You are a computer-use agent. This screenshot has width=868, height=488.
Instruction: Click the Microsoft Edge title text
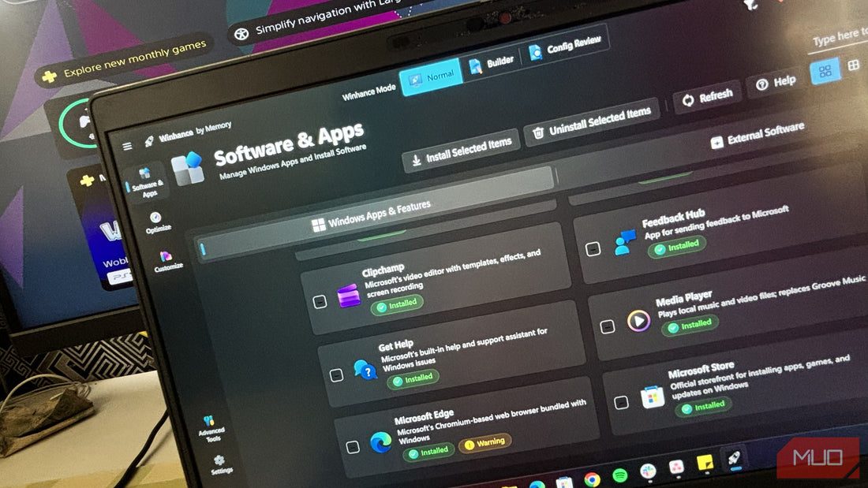tap(424, 416)
